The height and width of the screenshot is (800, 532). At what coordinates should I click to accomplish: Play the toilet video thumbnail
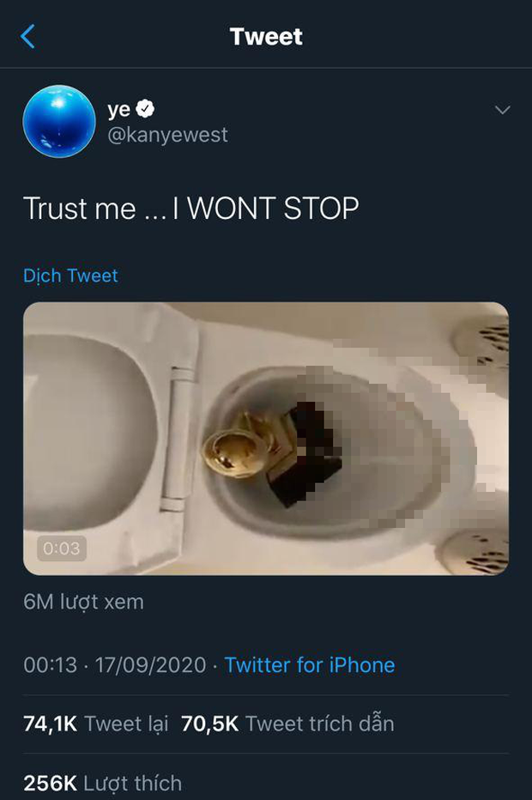tap(266, 439)
